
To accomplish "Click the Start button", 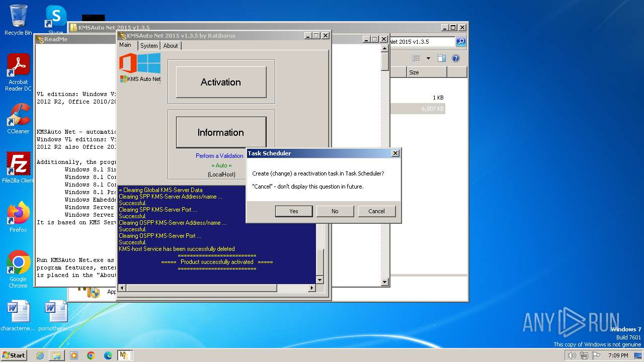I will pos(14,355).
